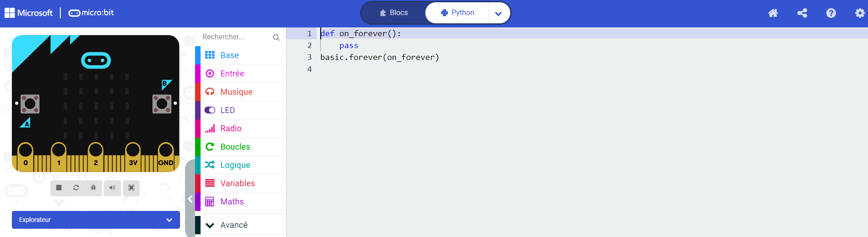Viewport: 868px width, 237px height.
Task: Switch editor to Blocs view
Action: (x=394, y=13)
